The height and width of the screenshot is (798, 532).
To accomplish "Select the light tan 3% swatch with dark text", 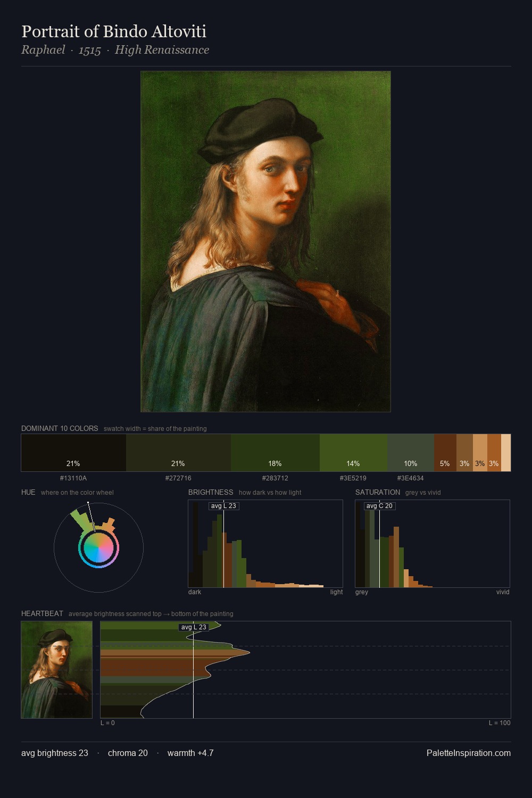I will (x=480, y=453).
